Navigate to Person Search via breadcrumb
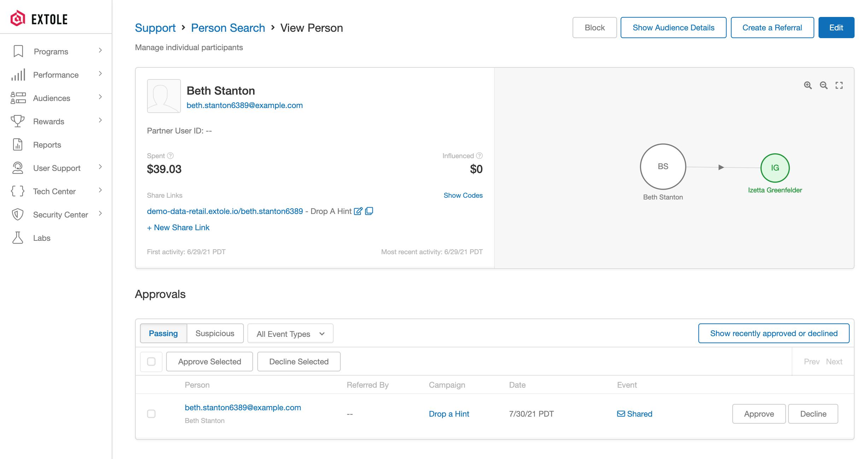Viewport: 868px width, 459px height. click(228, 28)
